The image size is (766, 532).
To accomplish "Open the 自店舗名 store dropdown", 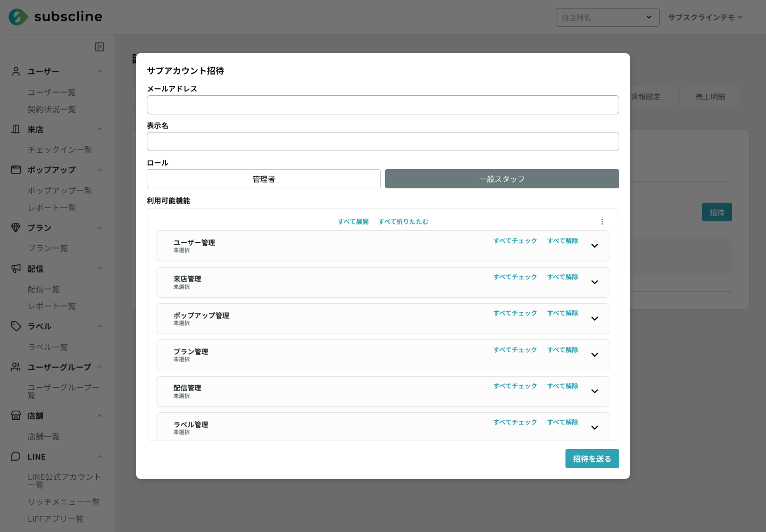I will 607,17.
